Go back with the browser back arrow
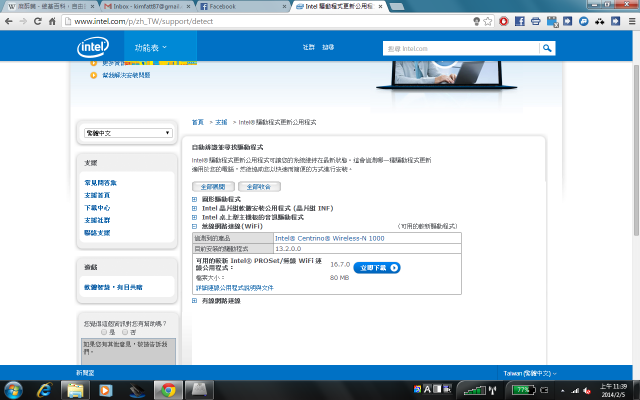 pos(9,21)
